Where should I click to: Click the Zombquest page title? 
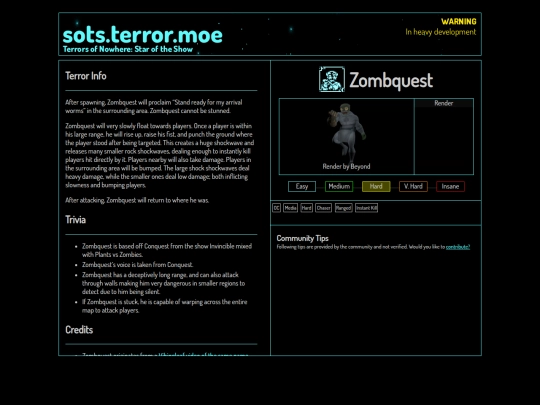point(391,80)
